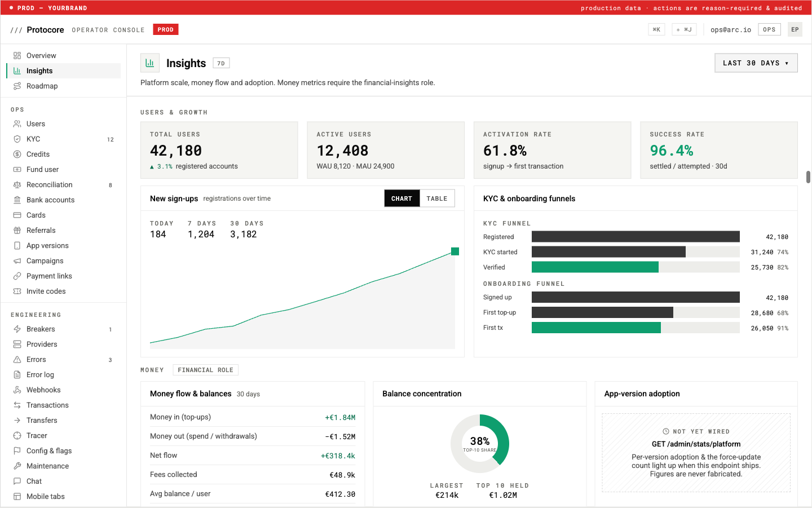Screen dimensions: 812x508
Task: Select the Tracer icon
Action: [17, 436]
